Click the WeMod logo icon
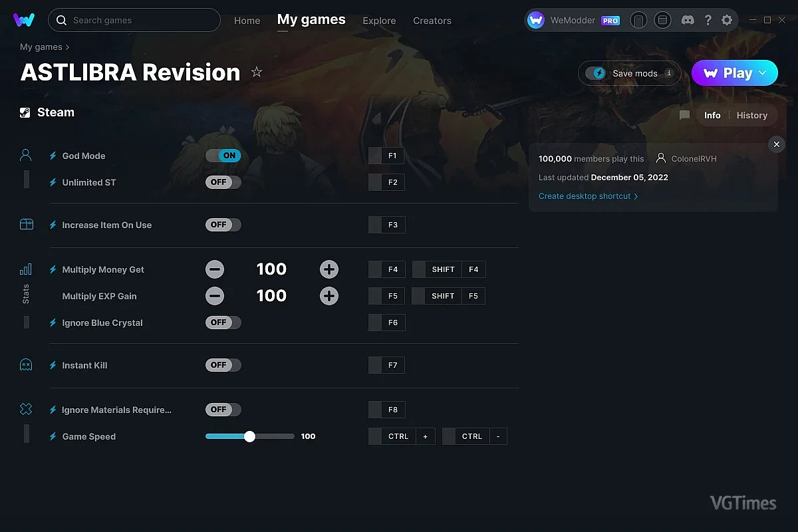The height and width of the screenshot is (532, 798). click(x=24, y=20)
